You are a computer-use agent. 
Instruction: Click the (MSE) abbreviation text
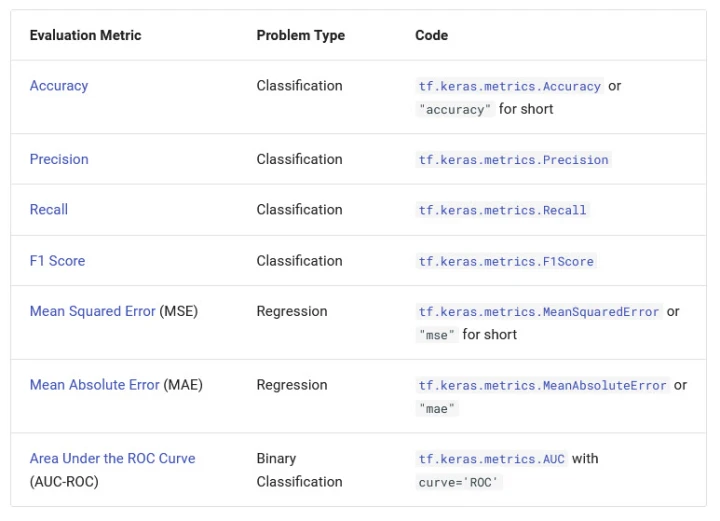[x=179, y=311]
